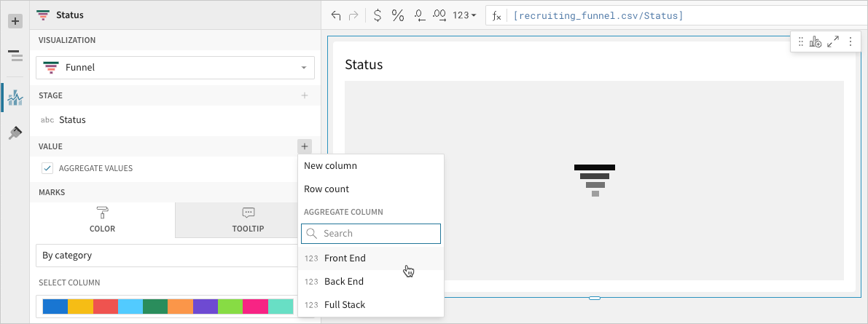The height and width of the screenshot is (324, 868).
Task: Open the By category color dropdown
Action: click(166, 256)
